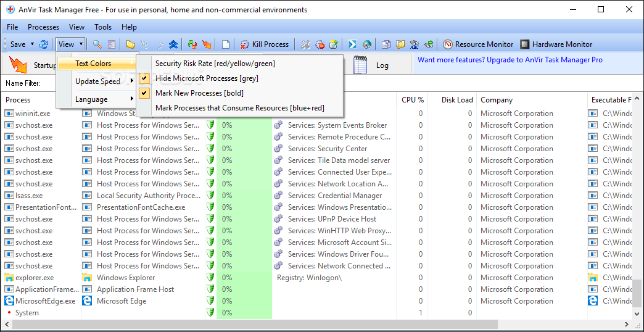644x332 pixels.
Task: Select the wininit.exe process row
Action: coord(316,114)
